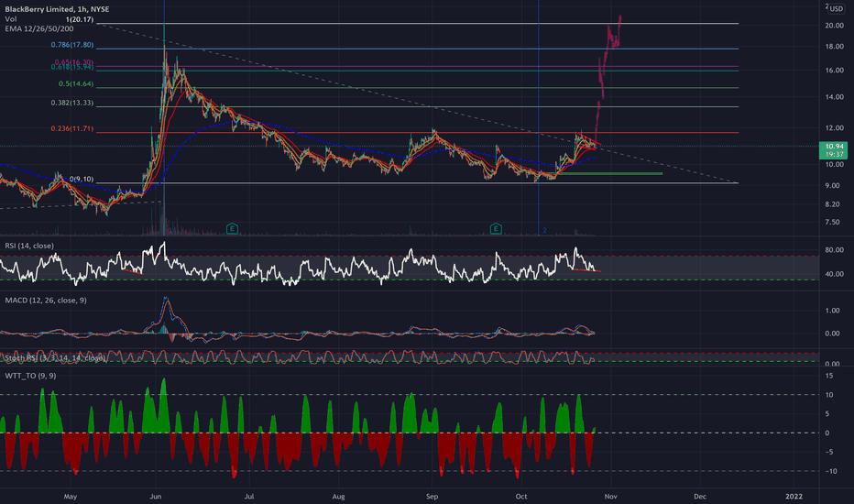The height and width of the screenshot is (504, 854).
Task: Click the 20.00 price axis value
Action: click(835, 26)
